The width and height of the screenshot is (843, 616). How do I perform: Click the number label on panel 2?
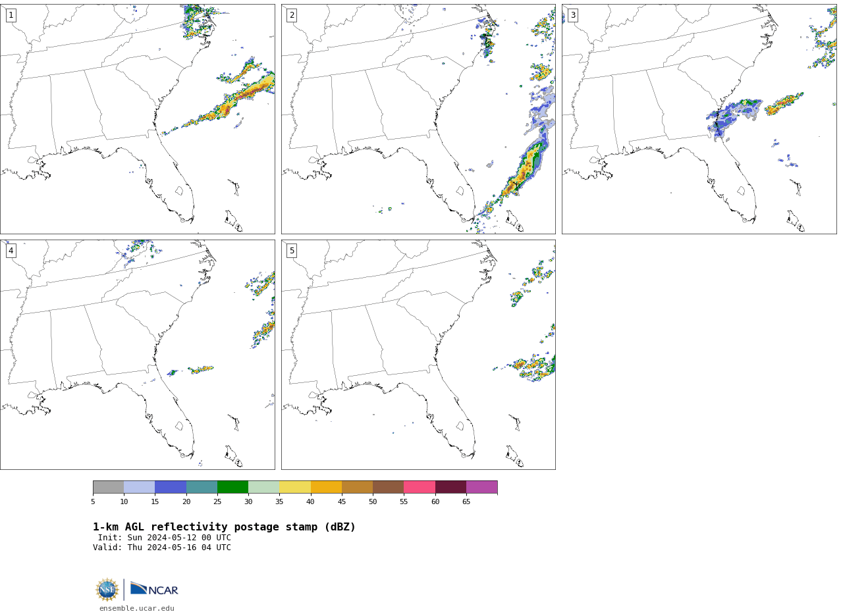click(x=292, y=15)
